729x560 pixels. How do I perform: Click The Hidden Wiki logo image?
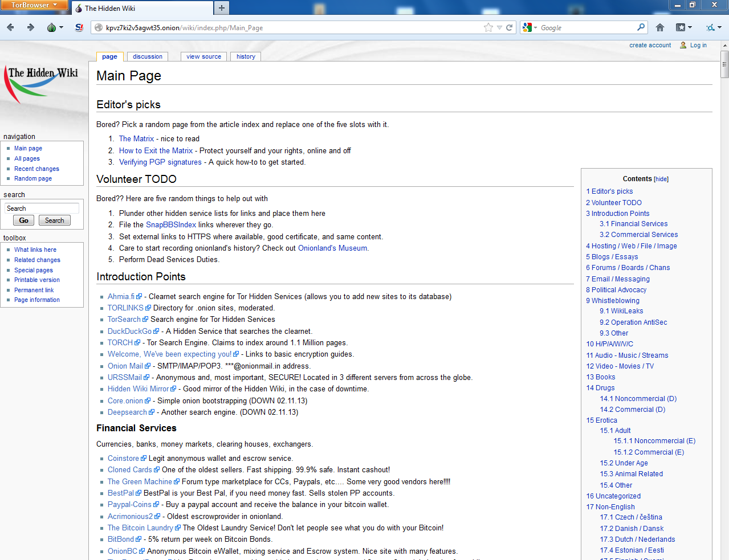click(x=42, y=84)
